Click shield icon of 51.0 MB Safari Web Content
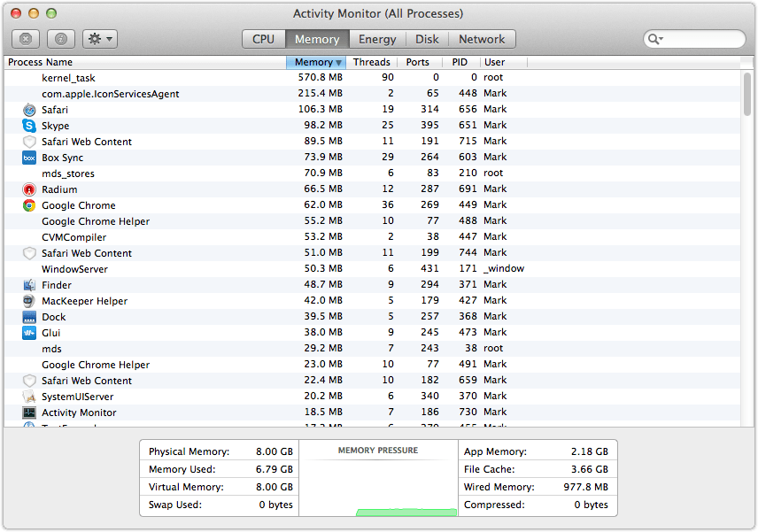The height and width of the screenshot is (532, 758). click(x=29, y=253)
